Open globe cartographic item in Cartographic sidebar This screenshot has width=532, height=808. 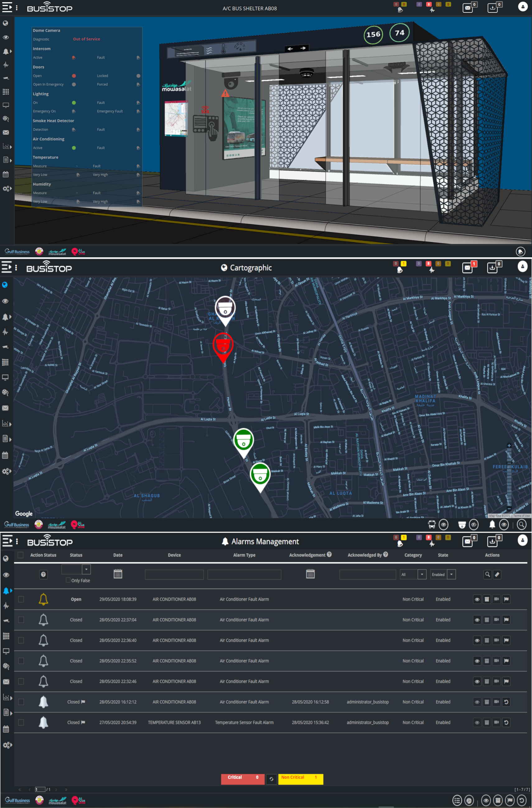coord(5,285)
